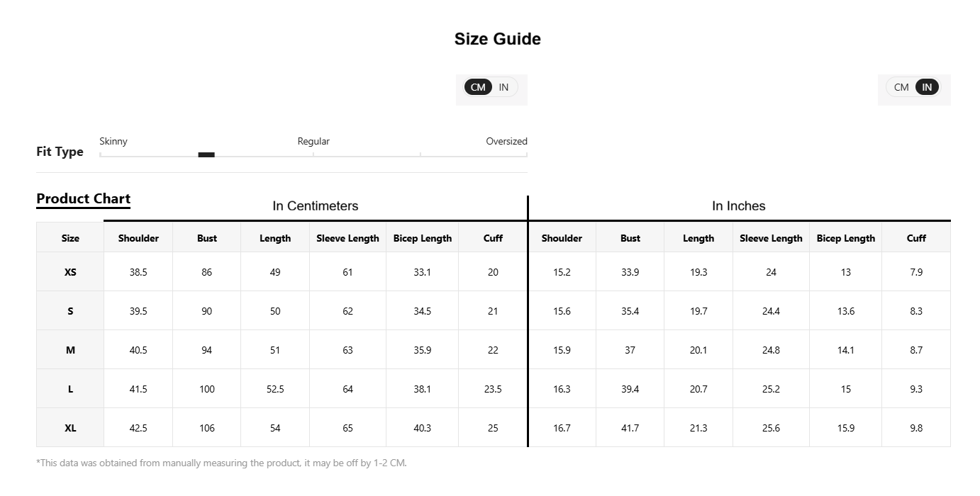Select IN on the right unit toggle
Viewport: 980px width, 496px height.
click(x=927, y=87)
